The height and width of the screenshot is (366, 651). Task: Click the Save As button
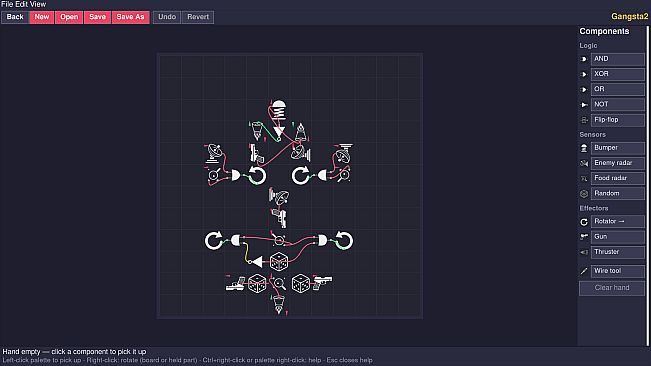click(x=130, y=17)
